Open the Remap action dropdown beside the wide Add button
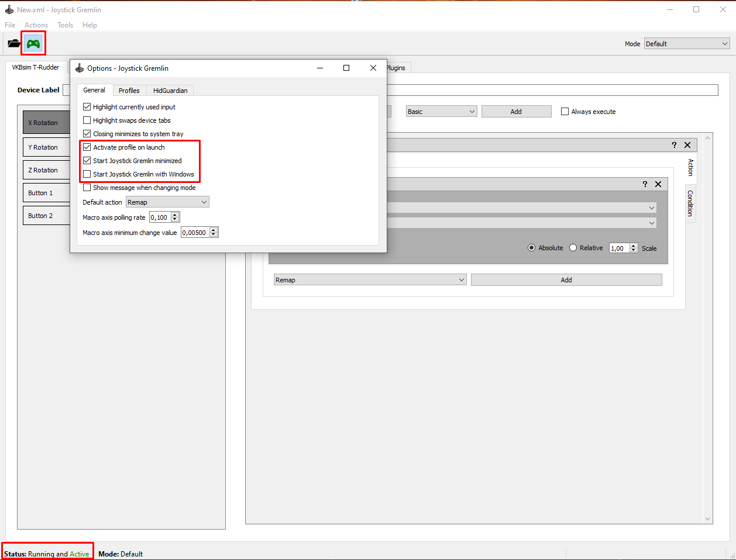 [370, 280]
